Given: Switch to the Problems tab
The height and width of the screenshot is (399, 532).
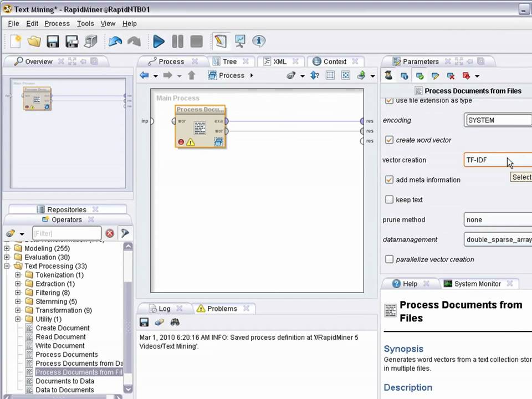Looking at the screenshot, I should 222,309.
